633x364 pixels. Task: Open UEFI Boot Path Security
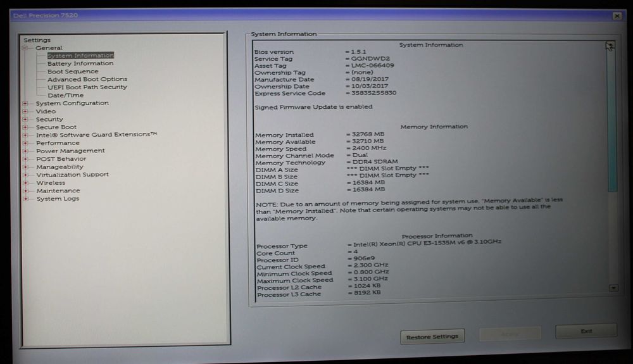[x=87, y=87]
